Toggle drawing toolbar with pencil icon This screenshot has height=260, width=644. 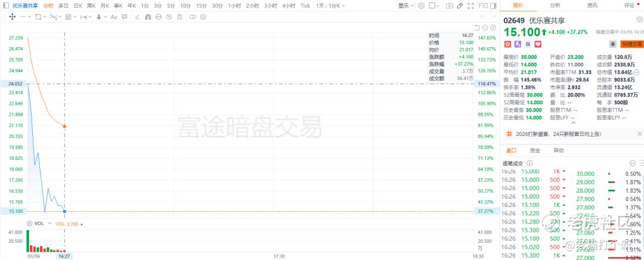click(460, 6)
